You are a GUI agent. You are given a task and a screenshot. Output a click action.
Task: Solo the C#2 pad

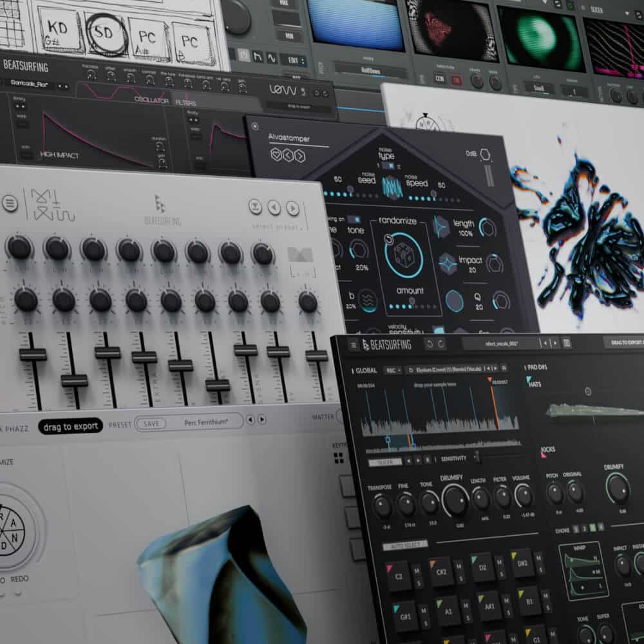pyautogui.click(x=460, y=578)
